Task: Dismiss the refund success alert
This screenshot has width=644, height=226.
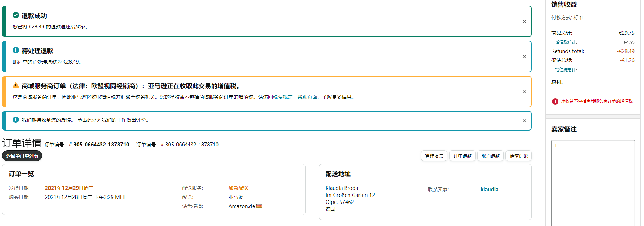Action: point(524,22)
